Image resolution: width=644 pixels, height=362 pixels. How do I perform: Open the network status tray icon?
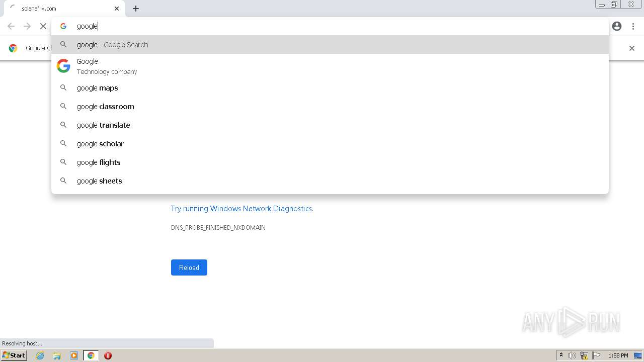[x=584, y=355]
